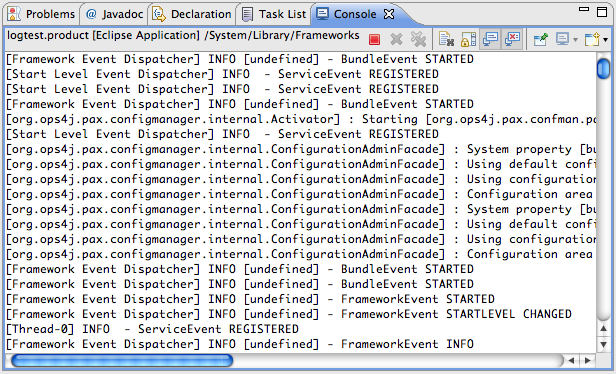Maximize the Console view panel

[602, 11]
